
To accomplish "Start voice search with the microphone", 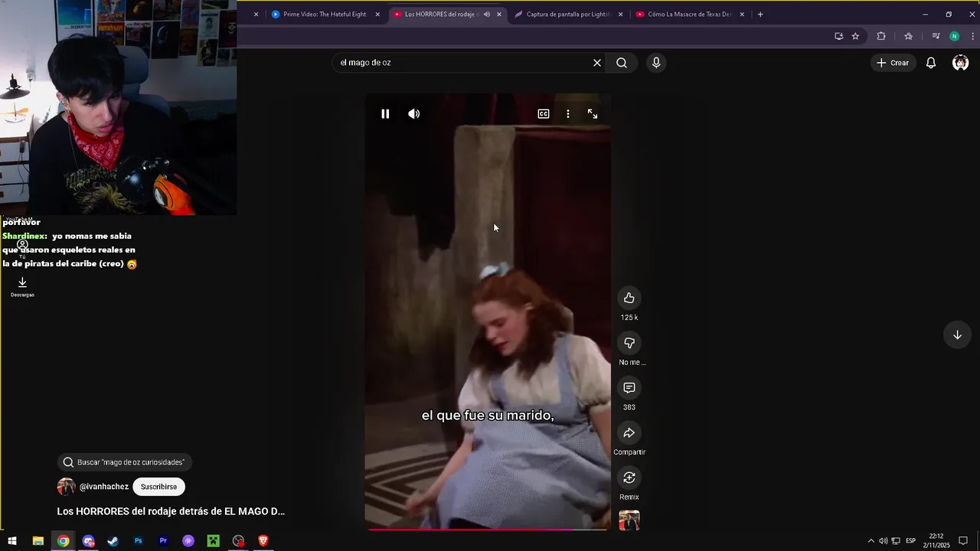I will tap(656, 63).
